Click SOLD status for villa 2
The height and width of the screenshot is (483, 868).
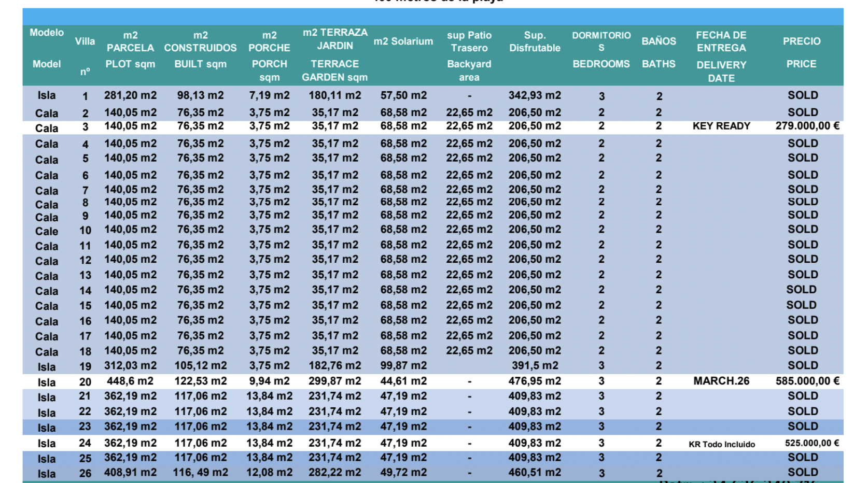[803, 112]
